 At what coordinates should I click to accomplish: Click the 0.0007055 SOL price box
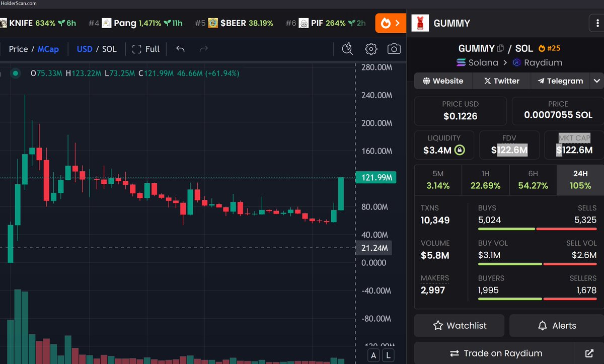pyautogui.click(x=558, y=111)
